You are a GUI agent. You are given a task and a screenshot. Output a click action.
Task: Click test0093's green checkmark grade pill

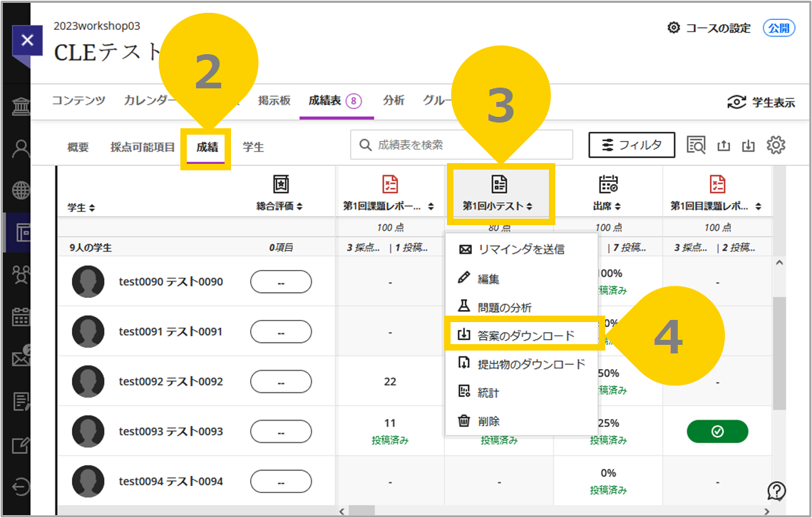click(x=717, y=431)
